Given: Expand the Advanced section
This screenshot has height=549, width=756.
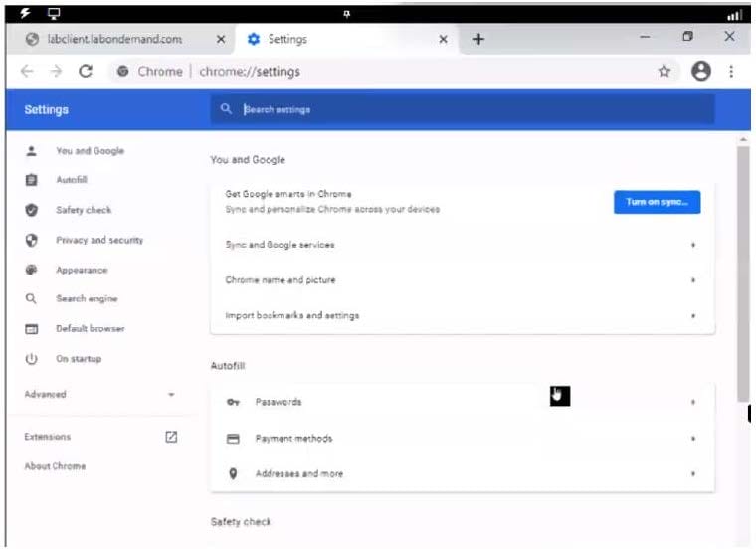Looking at the screenshot, I should tap(99, 394).
